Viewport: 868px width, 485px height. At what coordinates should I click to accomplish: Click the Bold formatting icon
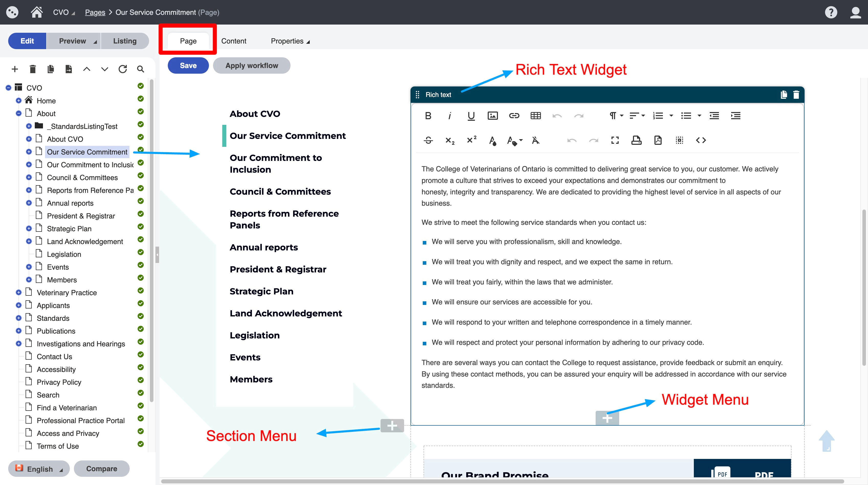[x=428, y=116]
